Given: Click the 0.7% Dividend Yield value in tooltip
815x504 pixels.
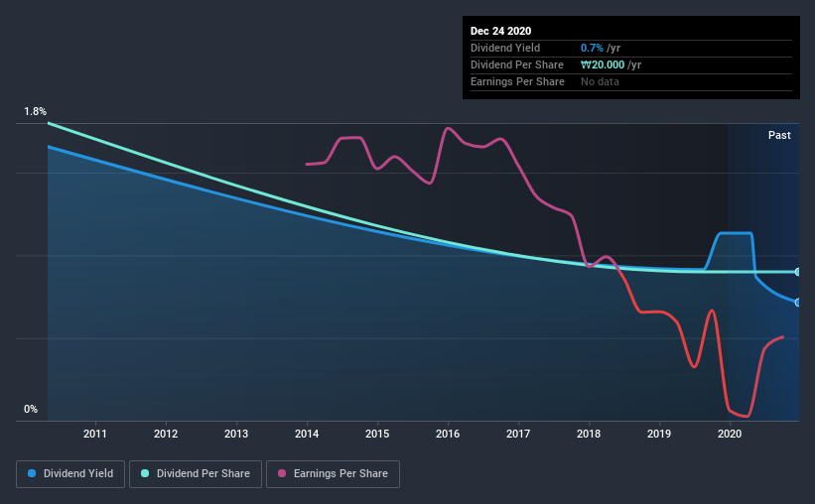Looking at the screenshot, I should [592, 48].
